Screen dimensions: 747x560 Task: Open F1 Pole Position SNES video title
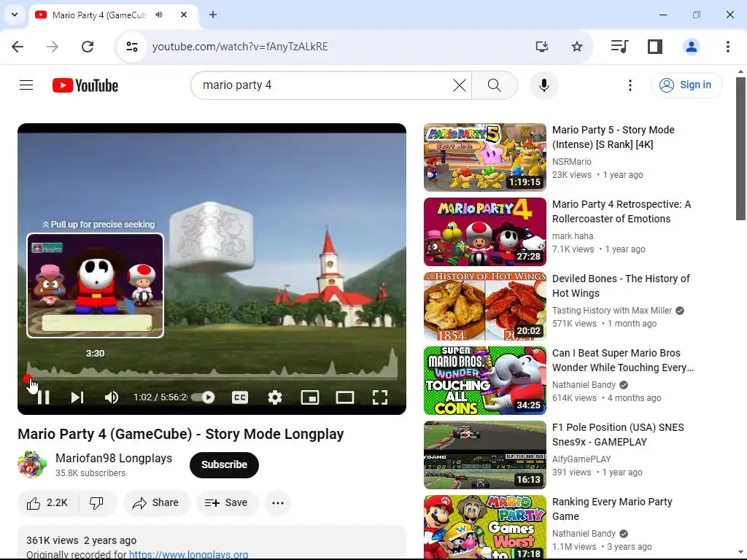click(x=618, y=435)
